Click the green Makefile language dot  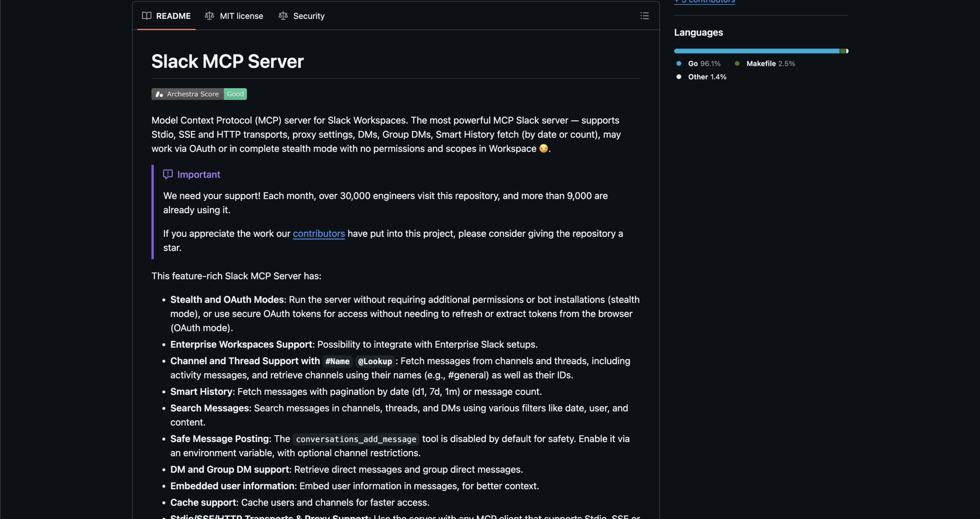(737, 64)
